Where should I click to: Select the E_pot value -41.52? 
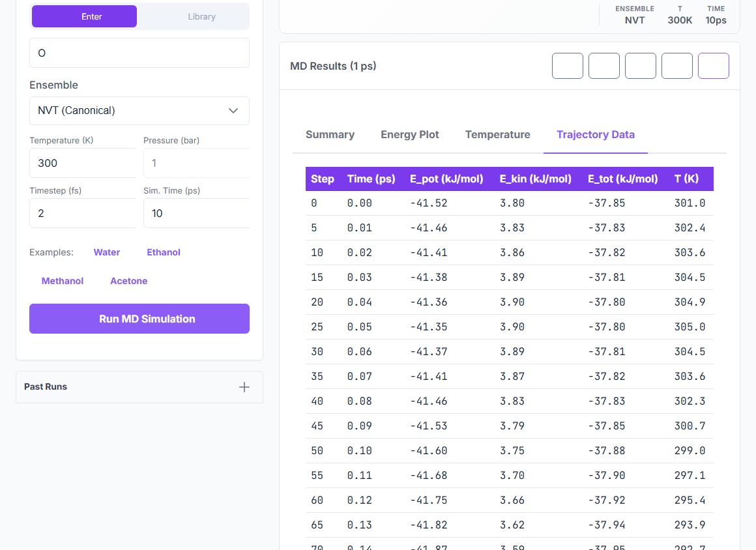[429, 203]
